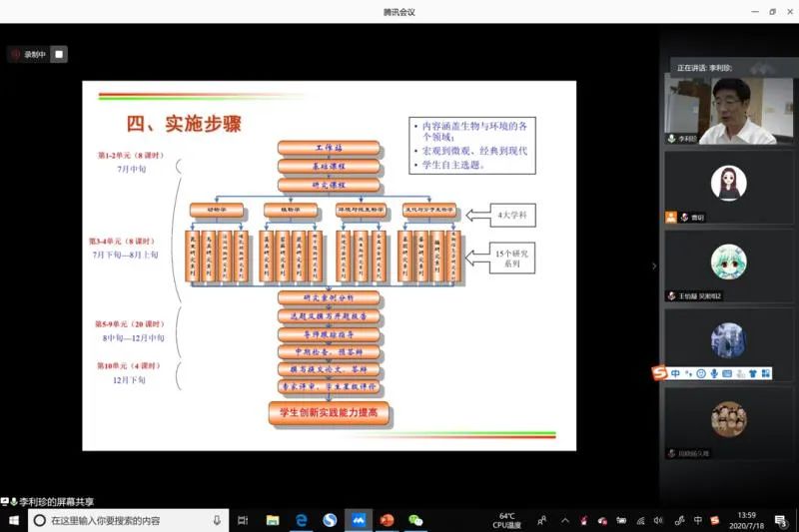
Task: Switch to Tencent Meeting taskbar icon
Action: (358, 520)
